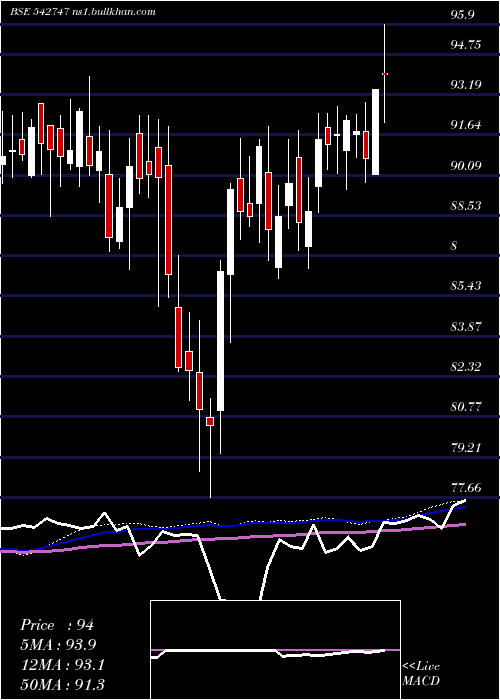Click the '12MA : 93.1' readout
500x700 pixels.
coord(62,665)
